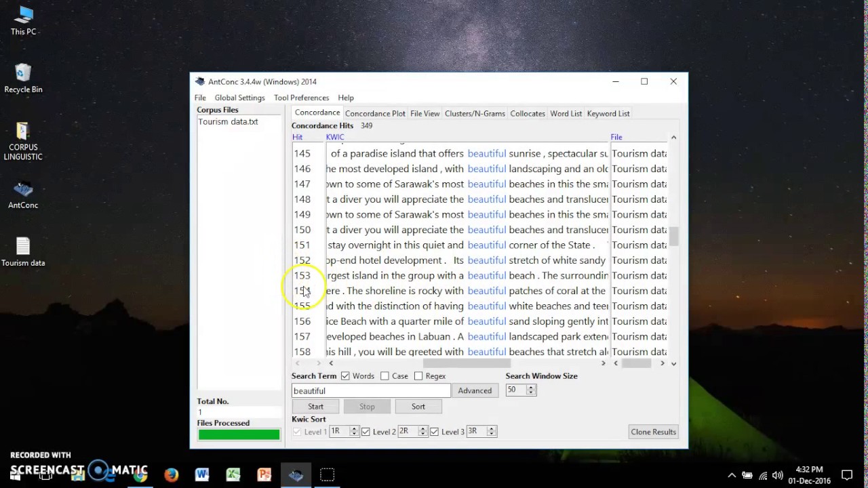Click the results vertical scrollbar down arrow
Image resolution: width=868 pixels, height=488 pixels.
[673, 364]
